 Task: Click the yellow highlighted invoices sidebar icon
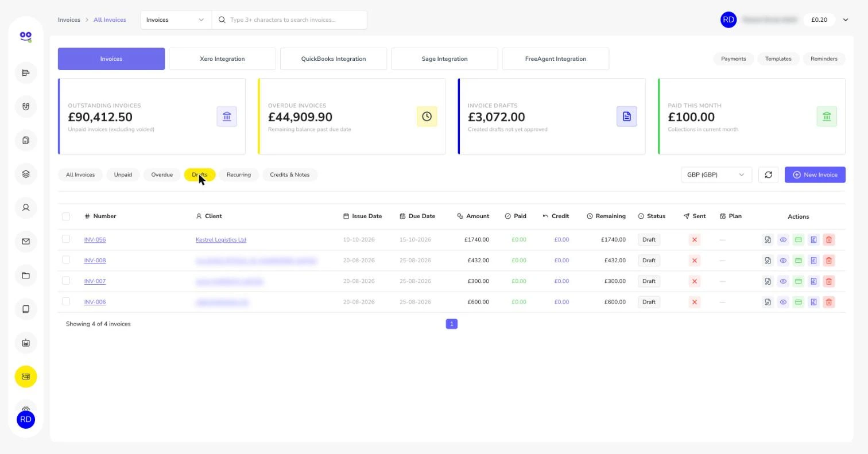tap(26, 377)
